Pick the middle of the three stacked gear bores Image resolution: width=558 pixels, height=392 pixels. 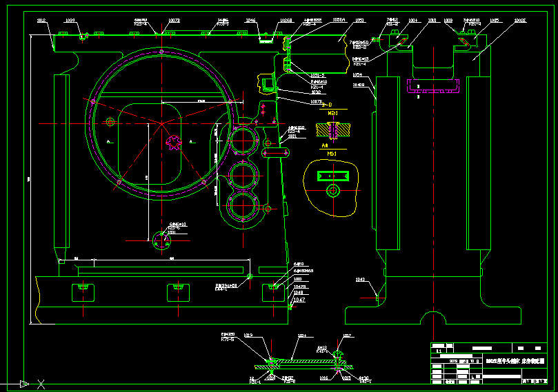(x=243, y=176)
